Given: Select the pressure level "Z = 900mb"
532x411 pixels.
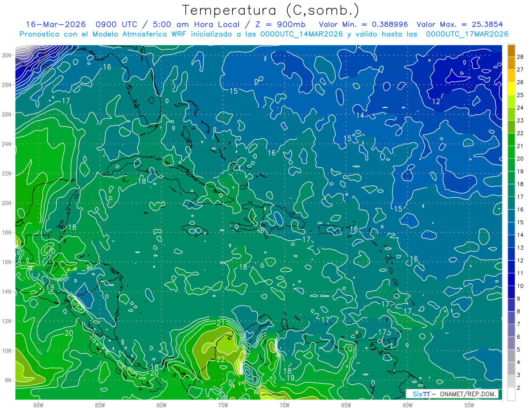Looking at the screenshot, I should [x=280, y=24].
